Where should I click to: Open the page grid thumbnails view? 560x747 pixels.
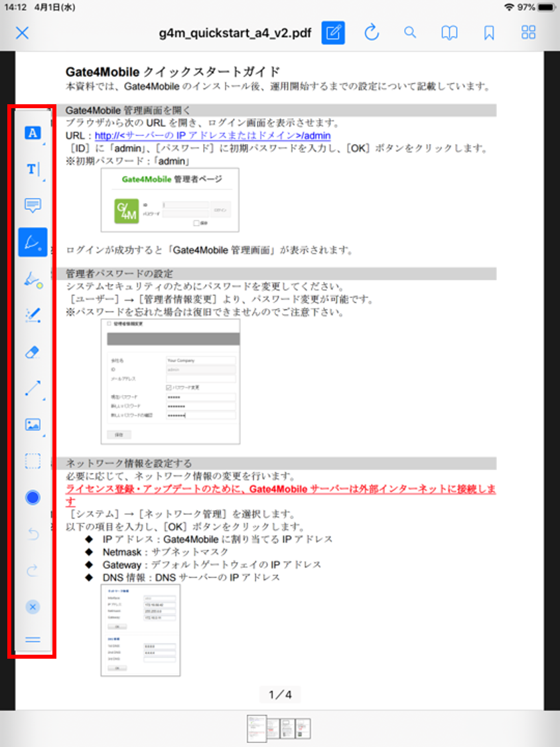click(528, 33)
